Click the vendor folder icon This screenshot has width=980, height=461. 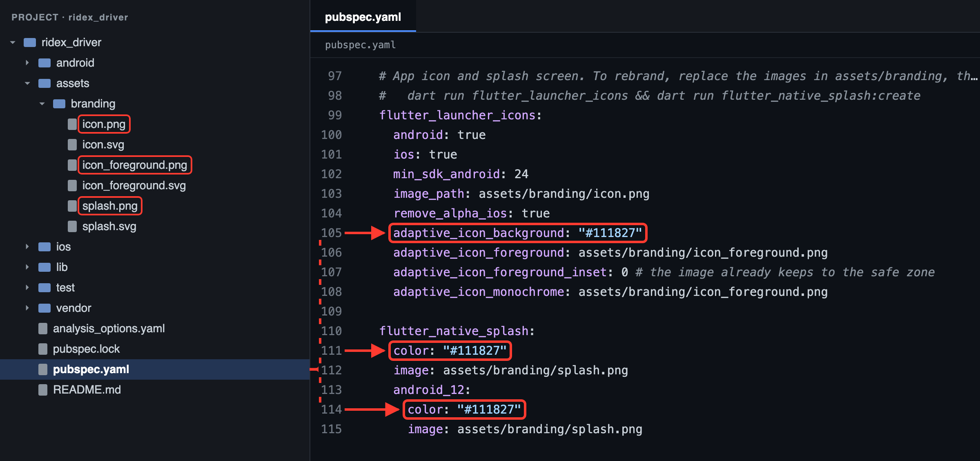(x=45, y=308)
